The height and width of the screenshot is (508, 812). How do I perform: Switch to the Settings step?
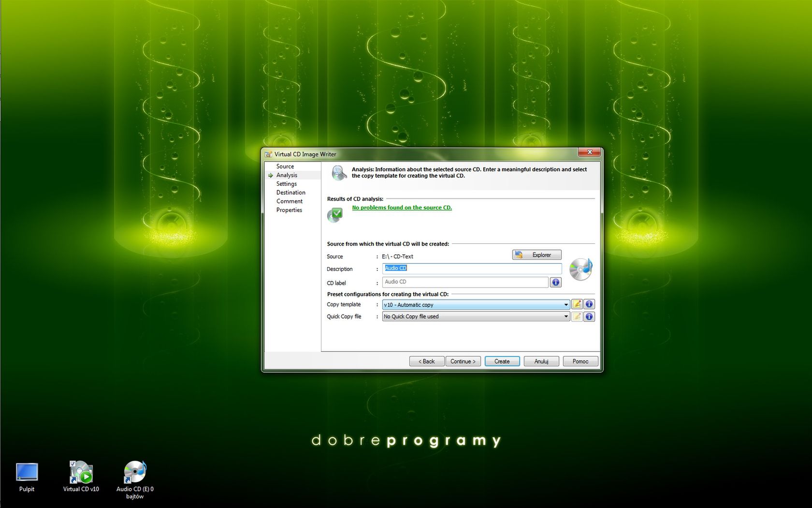[x=287, y=184]
